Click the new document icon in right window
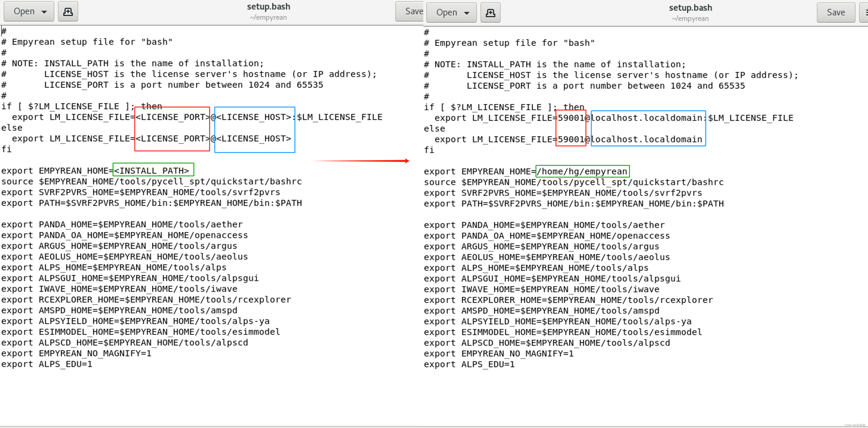 (490, 13)
